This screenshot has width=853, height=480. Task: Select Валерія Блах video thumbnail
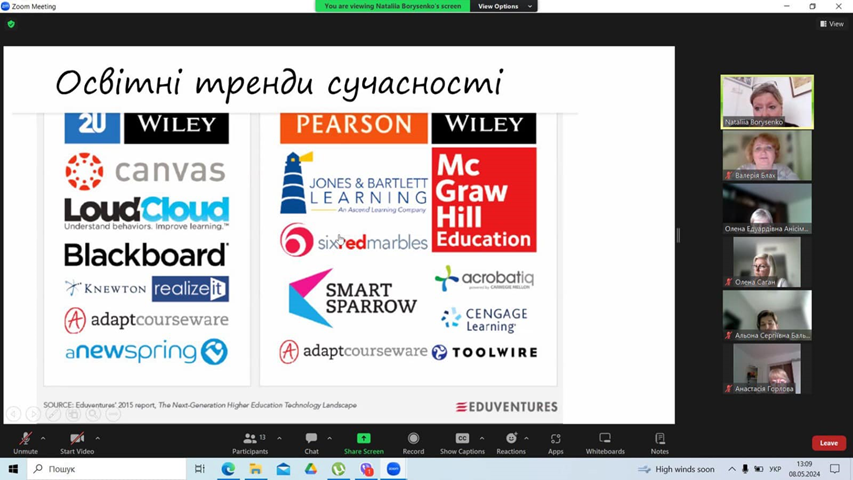pyautogui.click(x=767, y=155)
